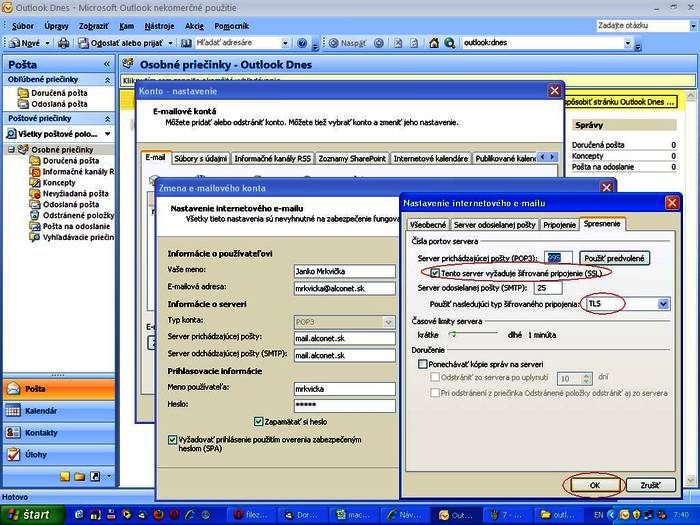Click the Stop icon in web toolbar
700x525 pixels.
click(x=398, y=43)
